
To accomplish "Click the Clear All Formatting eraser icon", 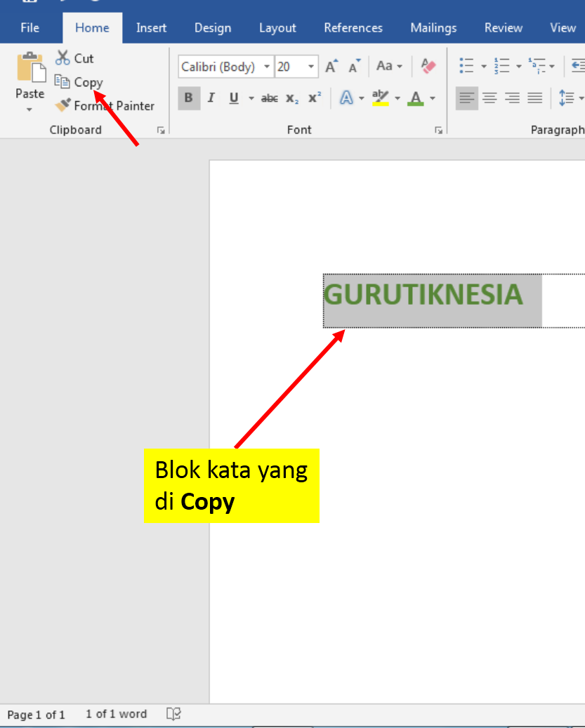I will point(428,65).
